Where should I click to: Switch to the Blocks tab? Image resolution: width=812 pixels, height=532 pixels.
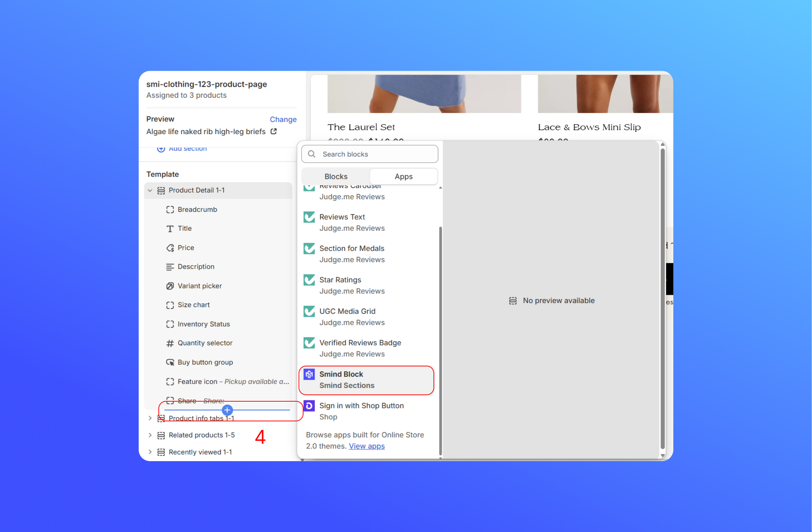(336, 177)
